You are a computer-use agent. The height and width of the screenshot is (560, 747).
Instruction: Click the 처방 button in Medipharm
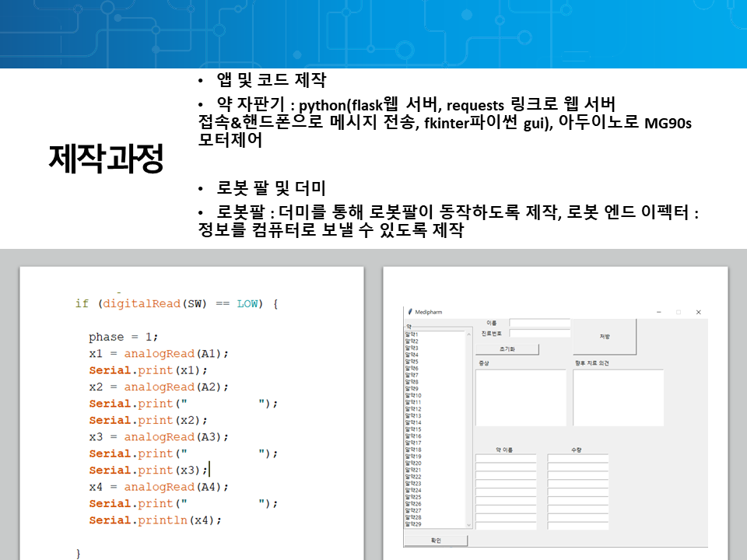(x=605, y=337)
